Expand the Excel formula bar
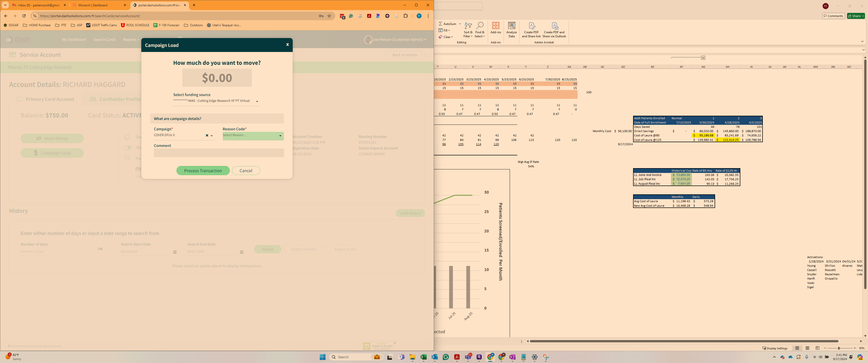The height and width of the screenshot is (363, 868). (863, 50)
